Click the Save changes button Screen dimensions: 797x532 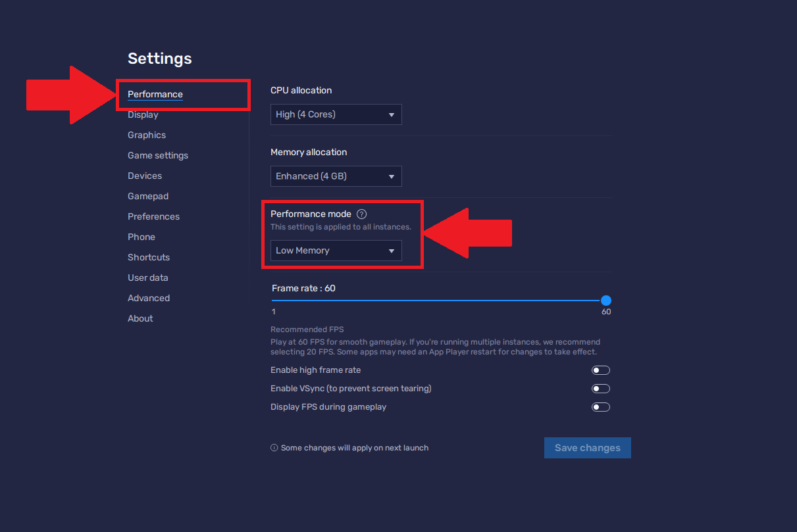[587, 448]
